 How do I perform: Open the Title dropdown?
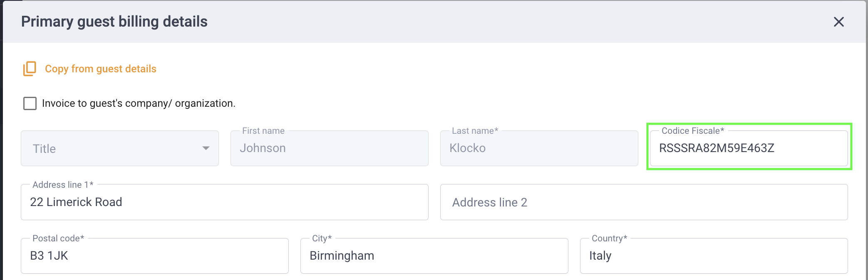coord(120,148)
